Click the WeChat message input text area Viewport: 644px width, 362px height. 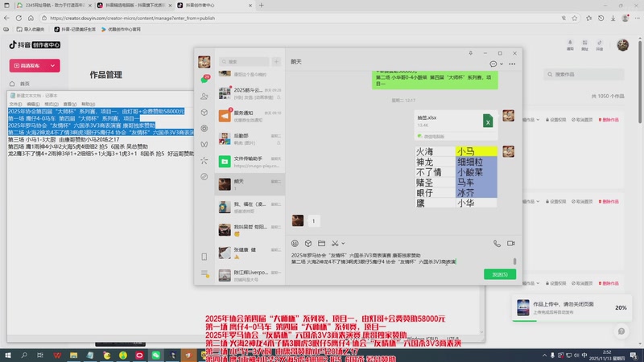pyautogui.click(x=400, y=259)
